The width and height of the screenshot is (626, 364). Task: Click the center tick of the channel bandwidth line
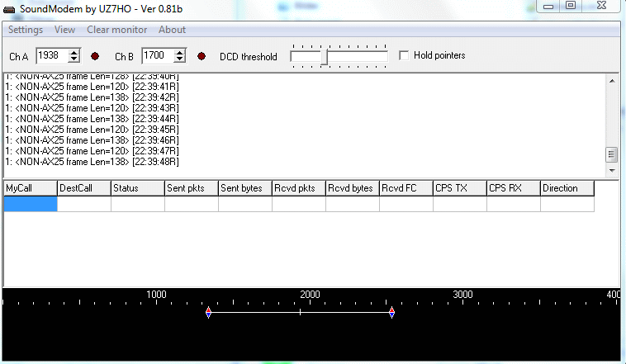point(301,313)
